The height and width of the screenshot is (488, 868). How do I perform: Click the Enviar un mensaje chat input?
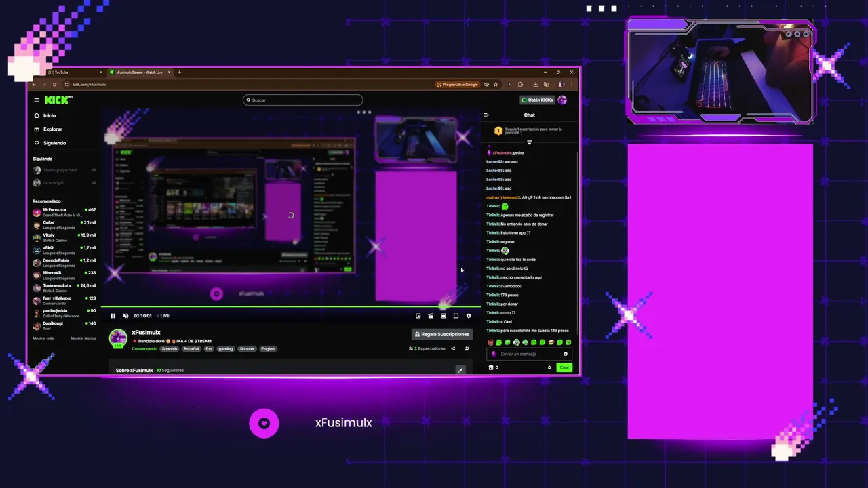tap(529, 354)
